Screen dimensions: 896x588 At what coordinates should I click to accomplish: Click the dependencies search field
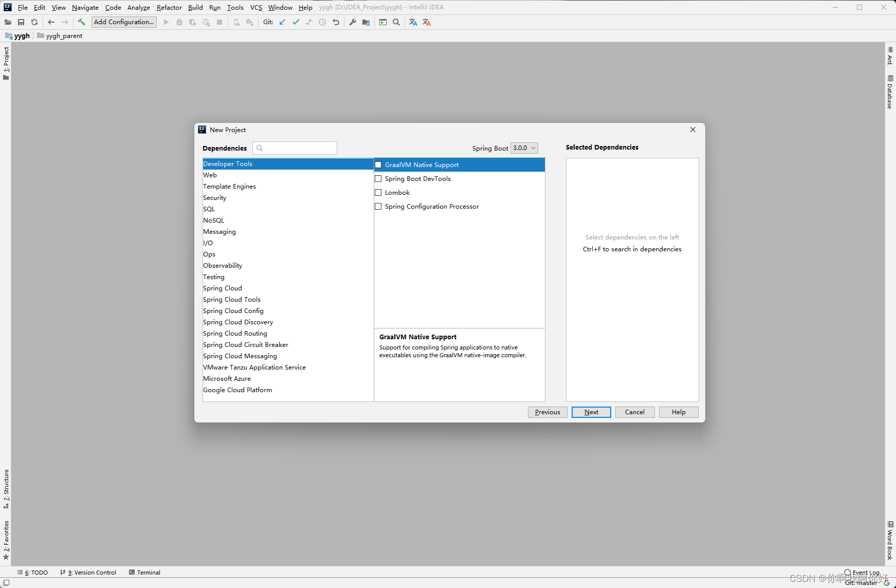click(295, 148)
